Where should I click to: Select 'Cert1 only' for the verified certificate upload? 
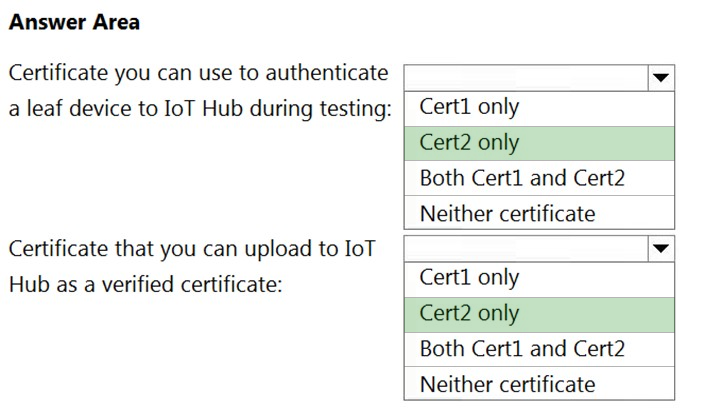tap(539, 279)
